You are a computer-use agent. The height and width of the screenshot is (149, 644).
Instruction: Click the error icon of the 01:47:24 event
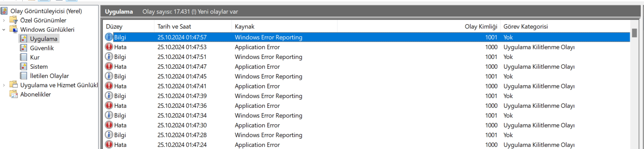point(109,144)
